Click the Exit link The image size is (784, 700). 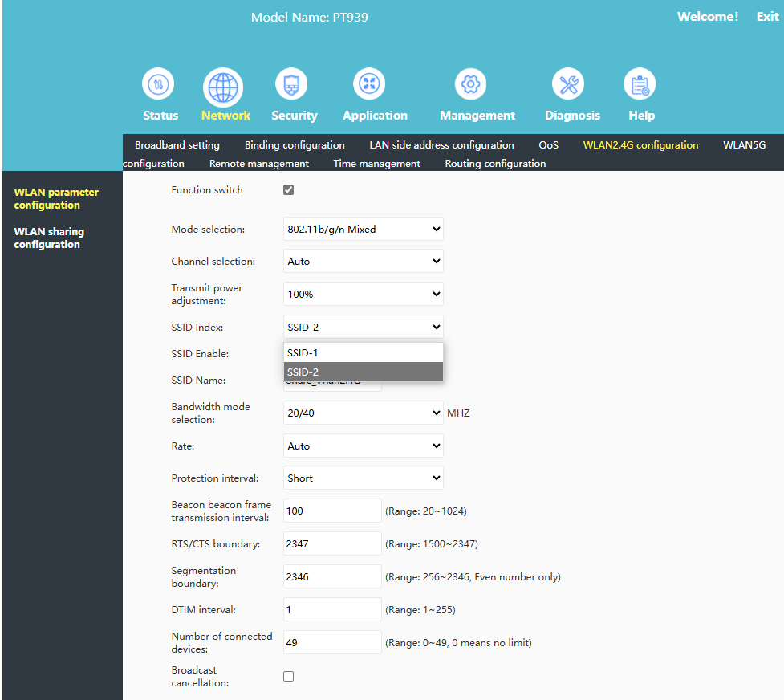point(767,17)
